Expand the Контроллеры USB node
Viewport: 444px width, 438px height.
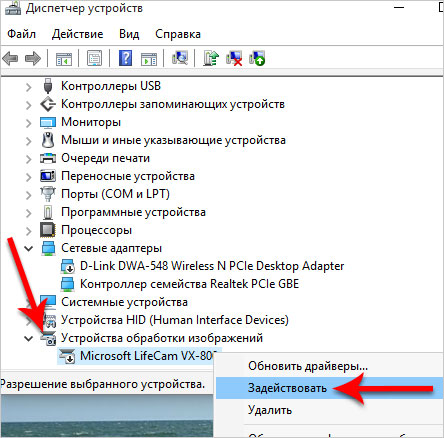pos(29,87)
